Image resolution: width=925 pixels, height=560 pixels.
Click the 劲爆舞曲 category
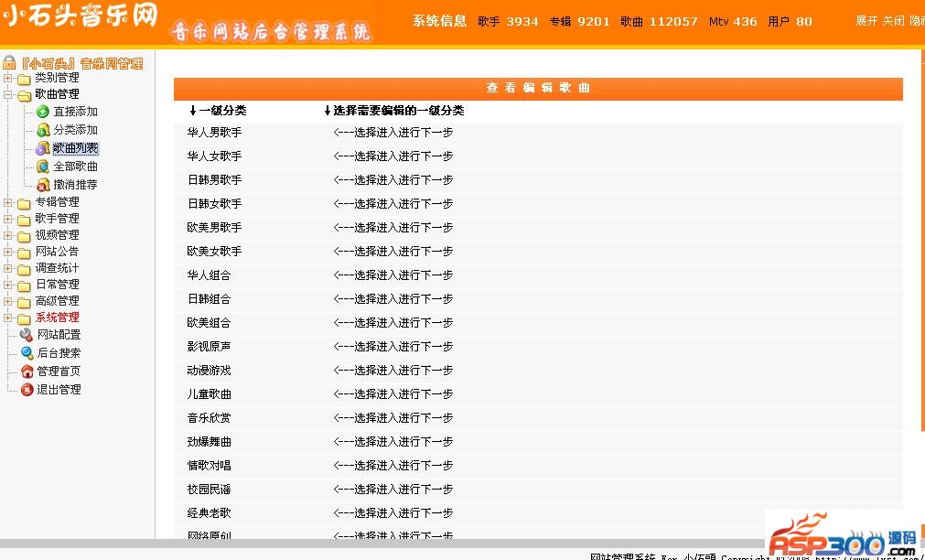209,441
